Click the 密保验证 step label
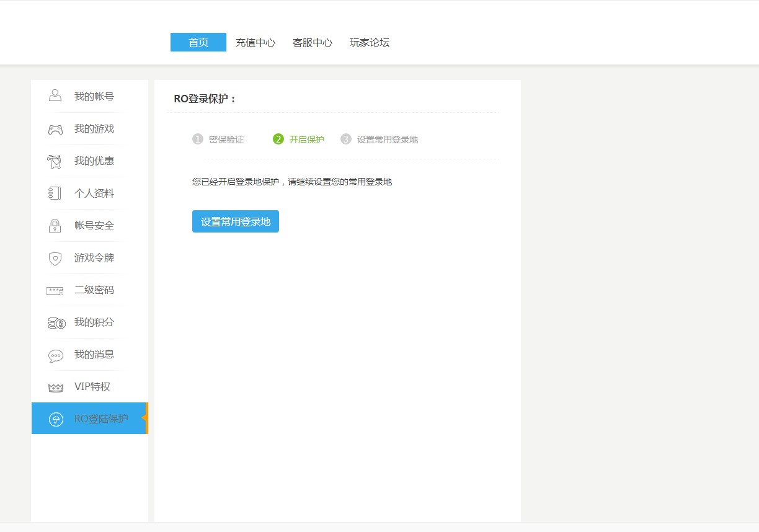Viewport: 759px width, 532px height. coord(226,140)
